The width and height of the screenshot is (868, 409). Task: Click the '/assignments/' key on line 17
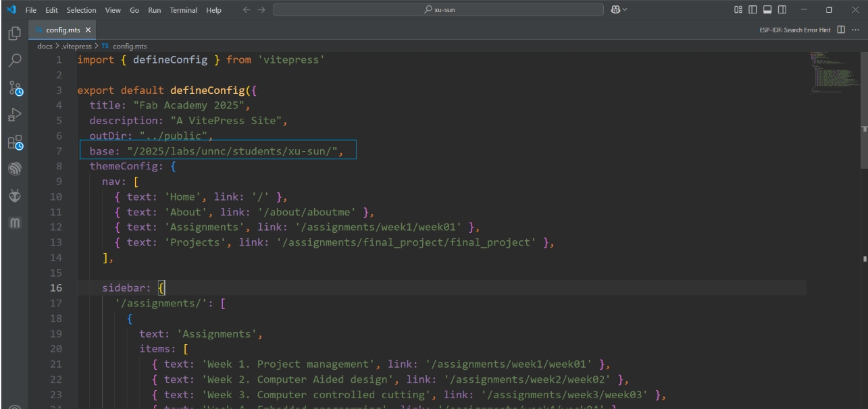click(161, 303)
